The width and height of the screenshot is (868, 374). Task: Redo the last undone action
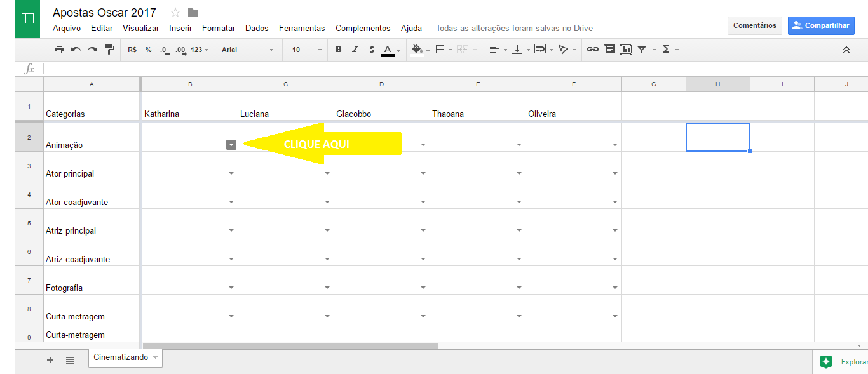point(92,50)
